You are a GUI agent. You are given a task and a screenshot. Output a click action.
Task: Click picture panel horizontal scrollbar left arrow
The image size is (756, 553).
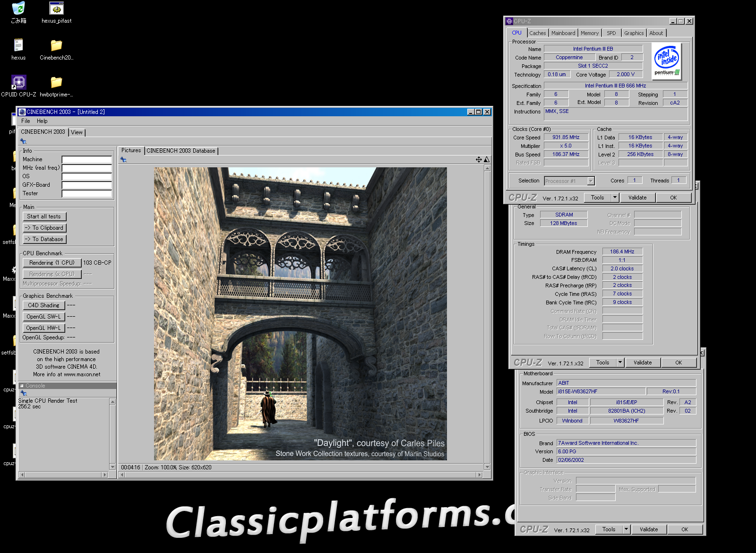pyautogui.click(x=122, y=475)
